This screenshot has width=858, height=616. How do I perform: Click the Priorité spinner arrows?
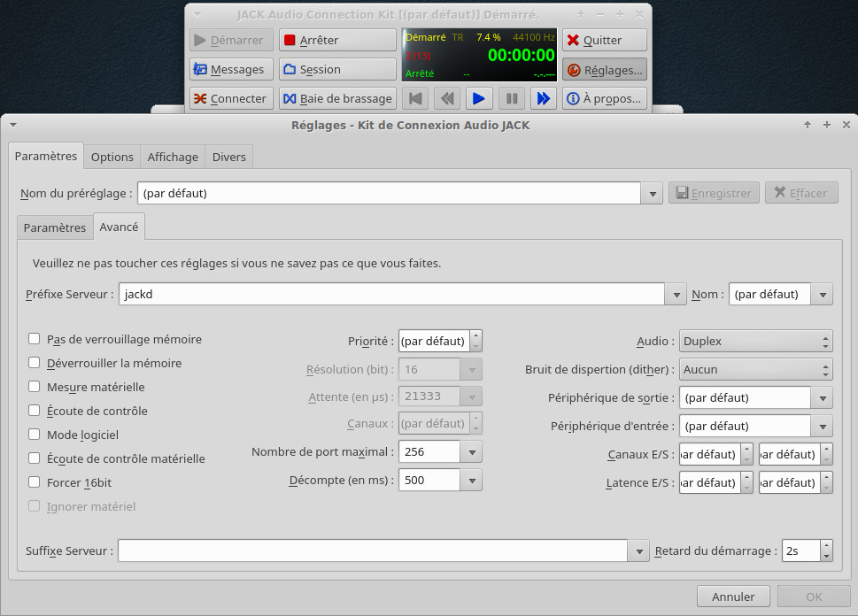[x=475, y=341]
